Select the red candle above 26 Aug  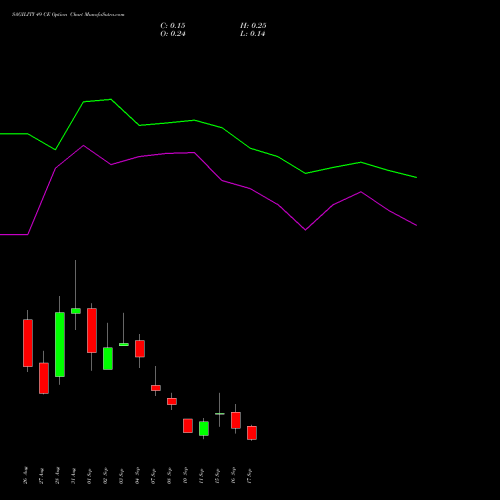[28, 343]
